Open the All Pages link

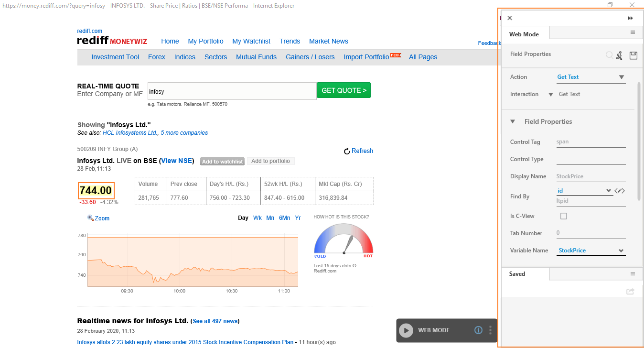[423, 57]
